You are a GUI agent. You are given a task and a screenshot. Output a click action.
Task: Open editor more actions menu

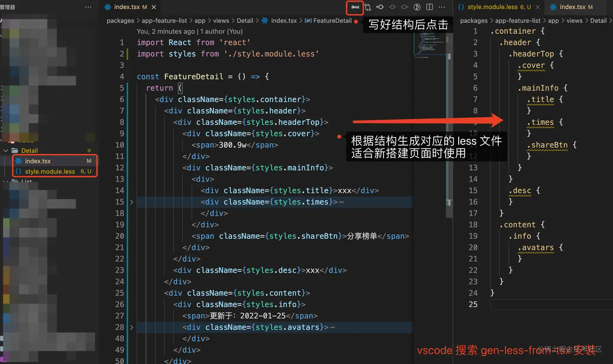(442, 7)
